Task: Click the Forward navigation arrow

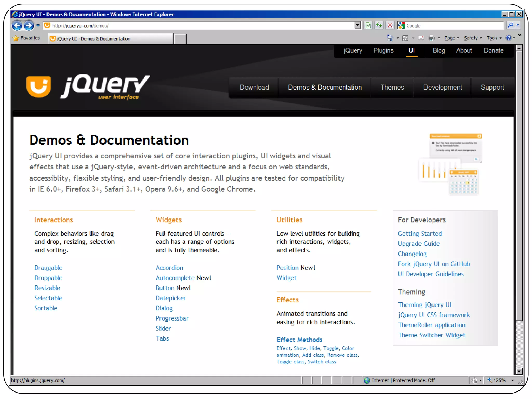Action: (x=29, y=25)
